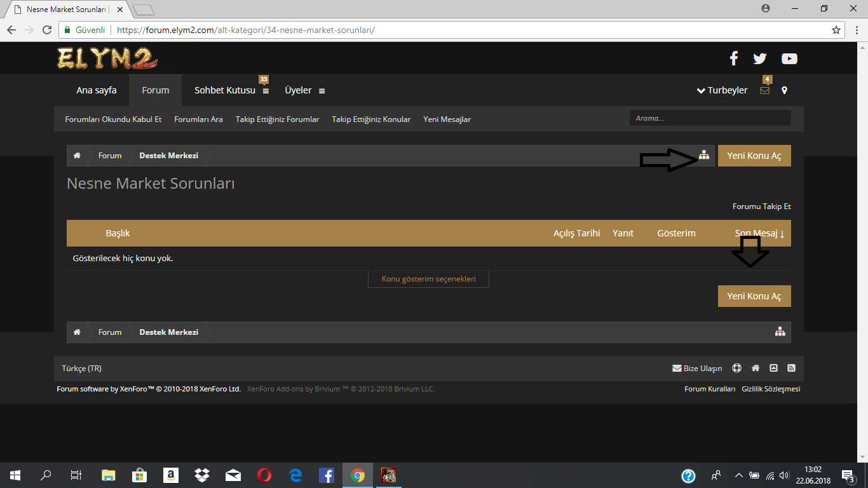
Task: Open the bottom breadcrumb sitemap icon
Action: [780, 332]
